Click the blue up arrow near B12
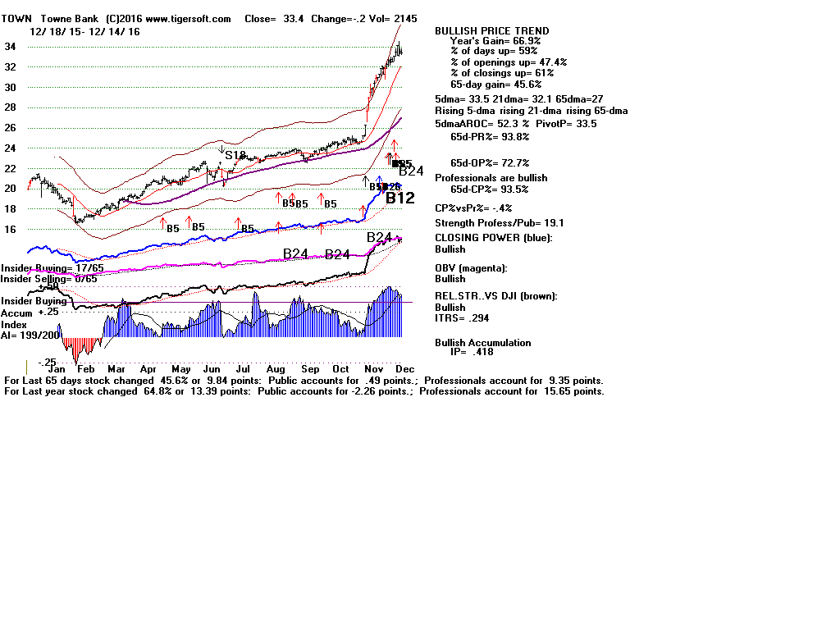The width and height of the screenshot is (840, 630). click(x=378, y=180)
